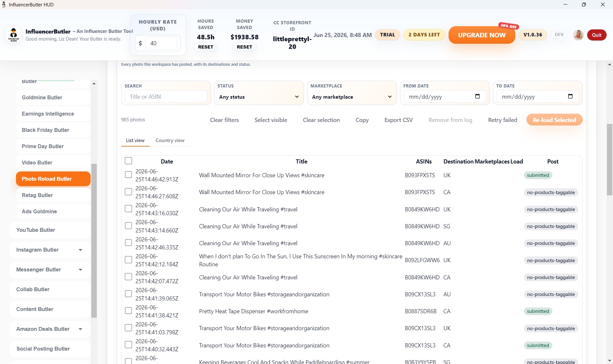
Task: Open the From Date calendar picker icon
Action: tap(477, 96)
